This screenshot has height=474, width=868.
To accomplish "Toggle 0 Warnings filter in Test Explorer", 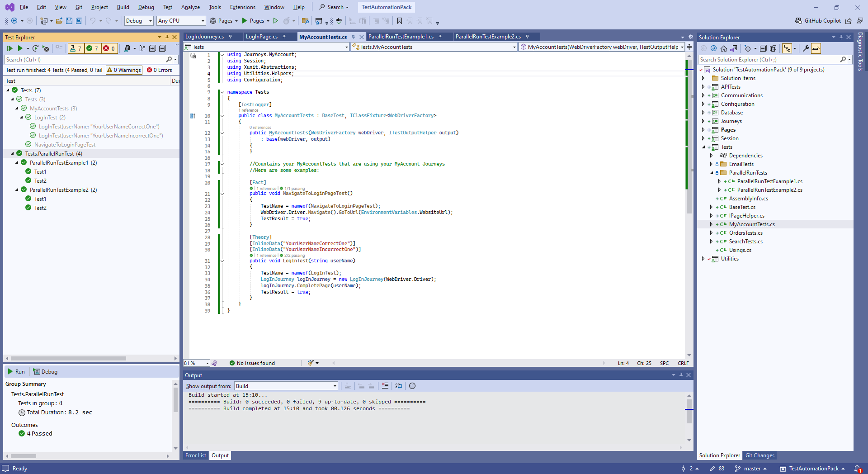I will (124, 70).
